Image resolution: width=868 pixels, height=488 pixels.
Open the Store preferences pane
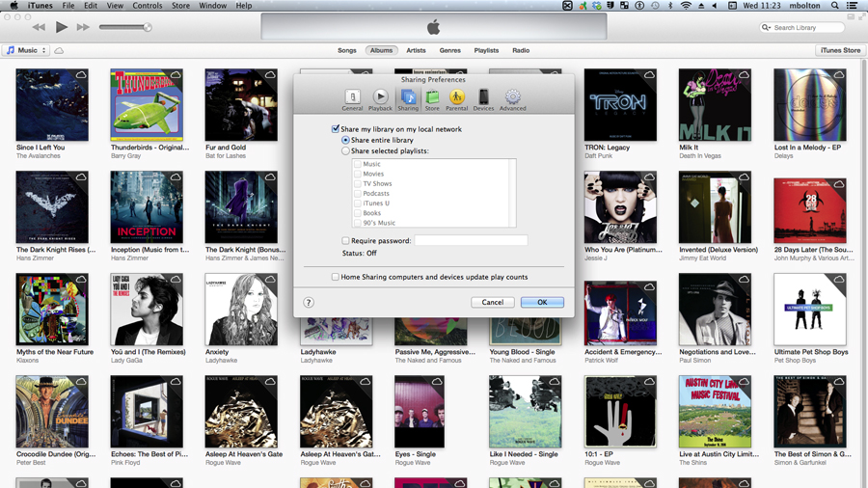pos(432,100)
